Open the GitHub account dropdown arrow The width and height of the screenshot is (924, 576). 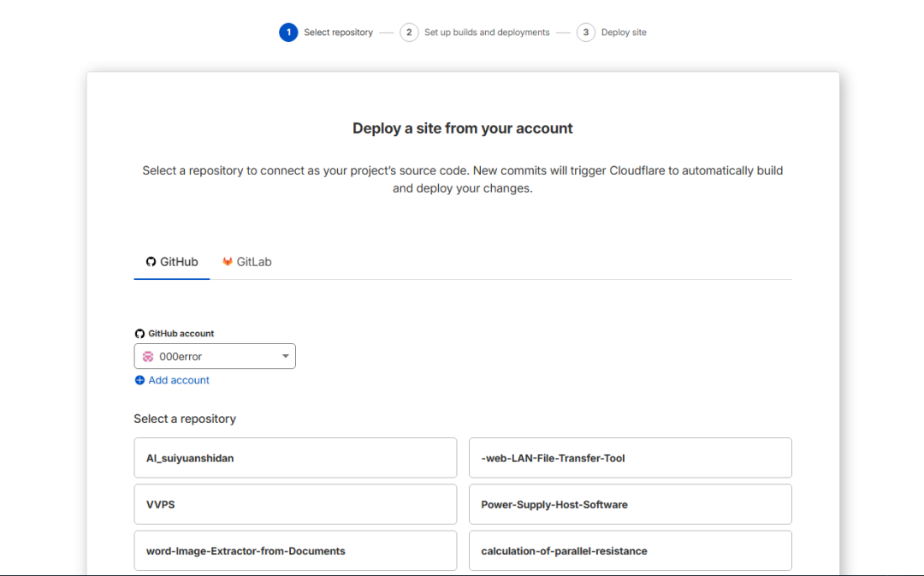click(286, 357)
